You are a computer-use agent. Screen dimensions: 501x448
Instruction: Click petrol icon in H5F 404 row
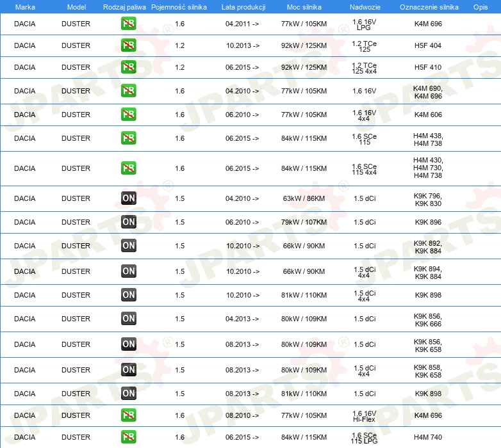point(128,45)
